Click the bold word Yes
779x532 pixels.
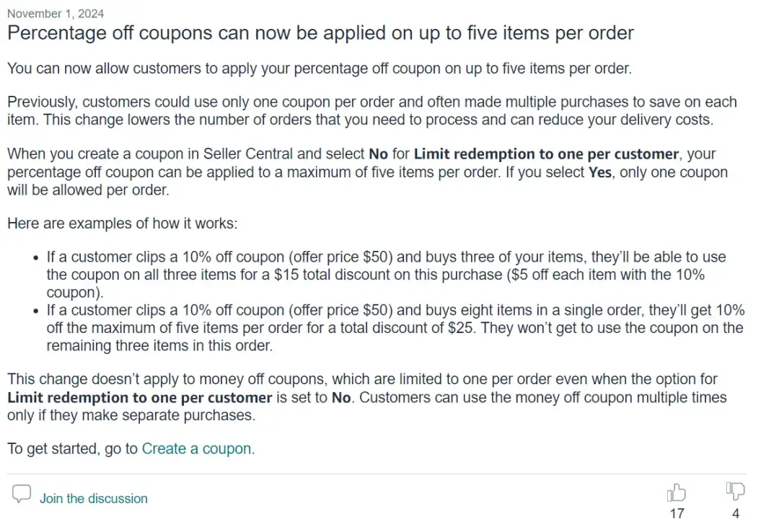pyautogui.click(x=600, y=172)
